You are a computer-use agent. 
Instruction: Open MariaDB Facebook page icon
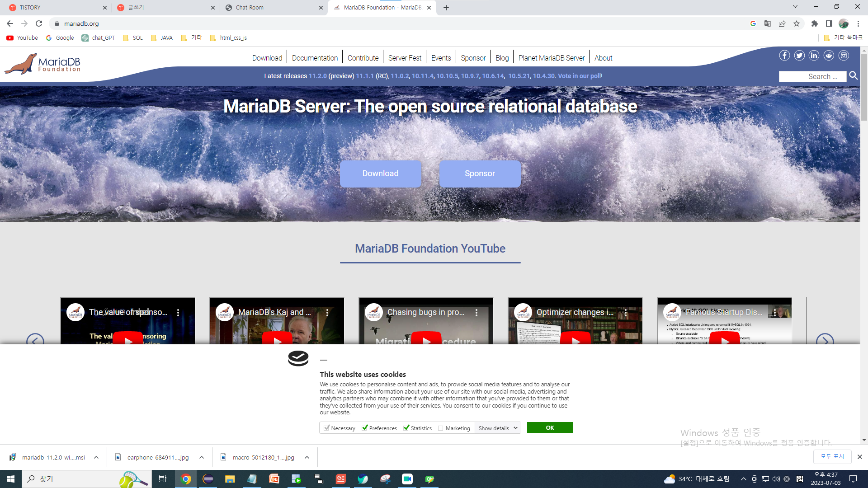click(784, 56)
